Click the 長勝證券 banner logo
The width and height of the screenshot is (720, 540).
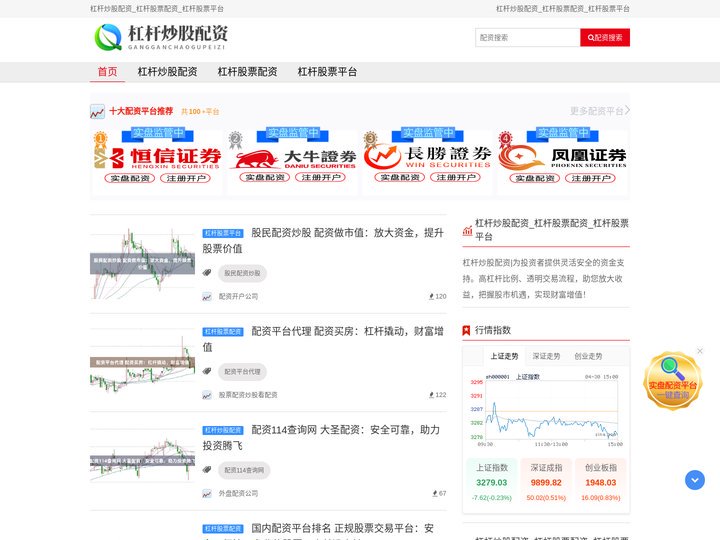point(428,157)
